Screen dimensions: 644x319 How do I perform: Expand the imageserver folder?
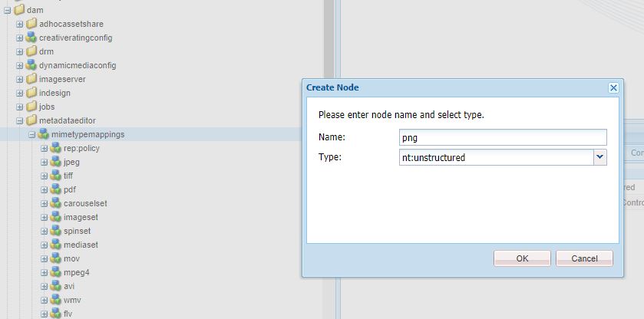tap(20, 79)
